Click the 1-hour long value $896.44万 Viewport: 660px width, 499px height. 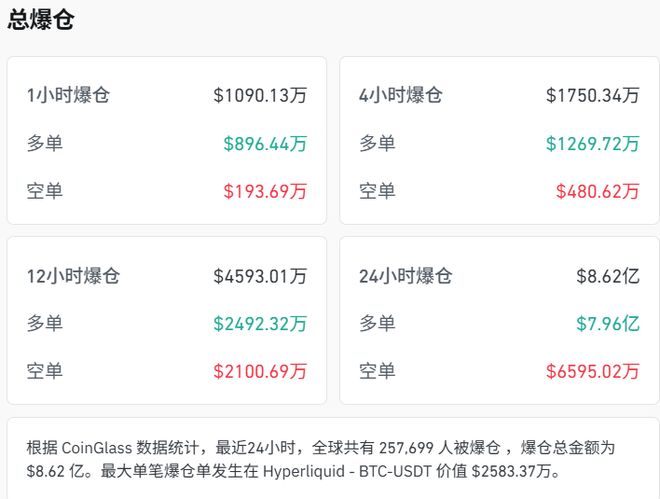tap(265, 144)
